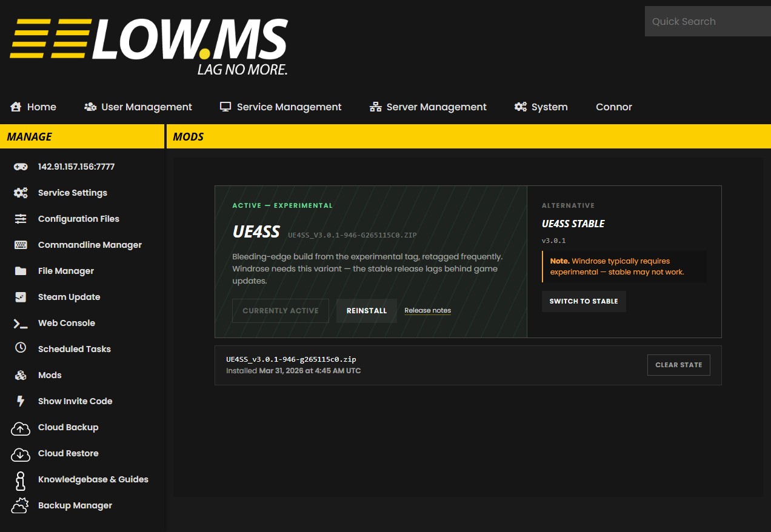Screen dimensions: 771x532
Task: Click the game controller icon beside server address
Action: point(21,167)
